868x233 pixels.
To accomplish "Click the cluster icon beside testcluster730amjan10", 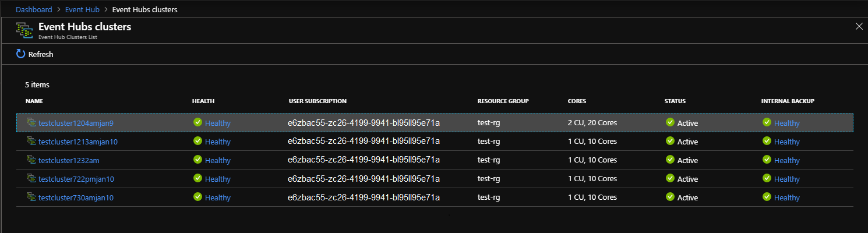I will coord(31,197).
